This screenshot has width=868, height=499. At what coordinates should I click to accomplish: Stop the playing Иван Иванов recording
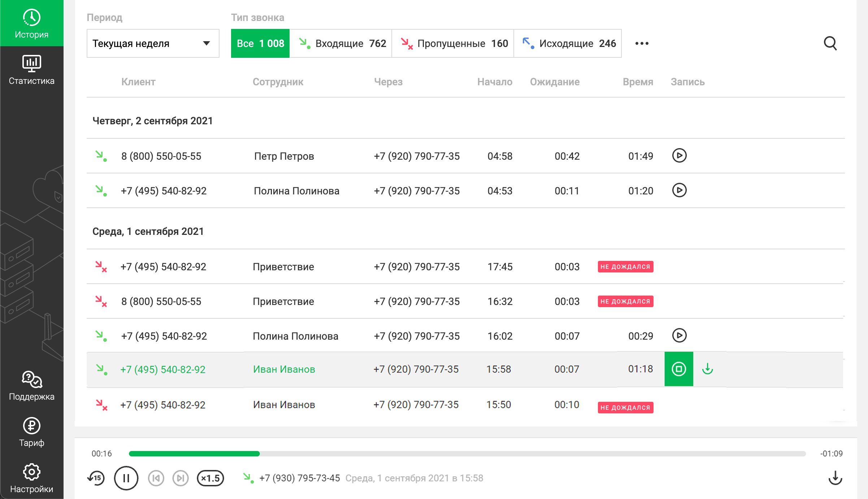click(x=679, y=369)
